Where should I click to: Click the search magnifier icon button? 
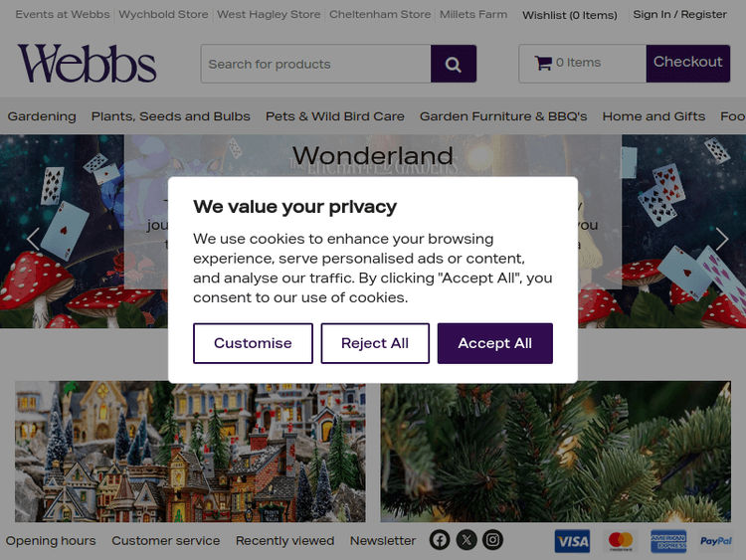453,64
